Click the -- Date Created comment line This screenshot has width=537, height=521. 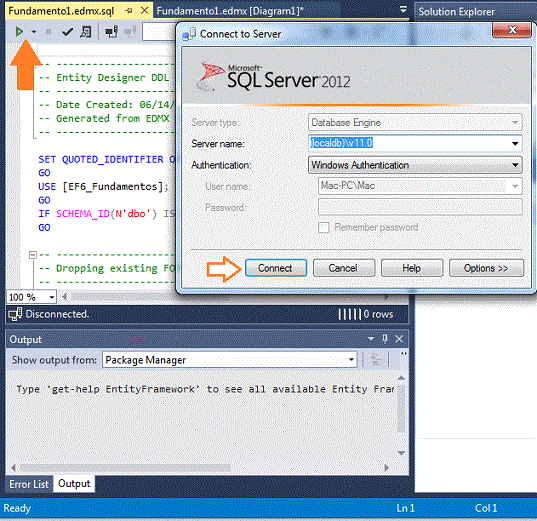(x=107, y=104)
